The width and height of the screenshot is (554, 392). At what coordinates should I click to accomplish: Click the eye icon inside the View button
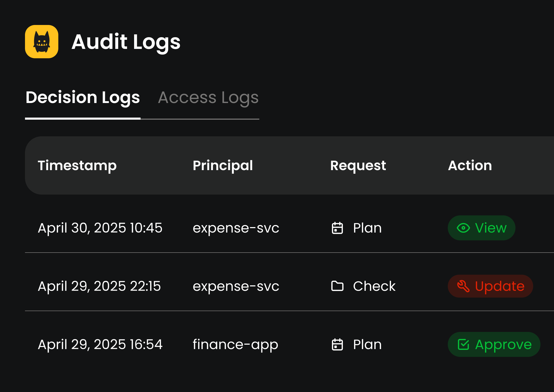tap(463, 228)
